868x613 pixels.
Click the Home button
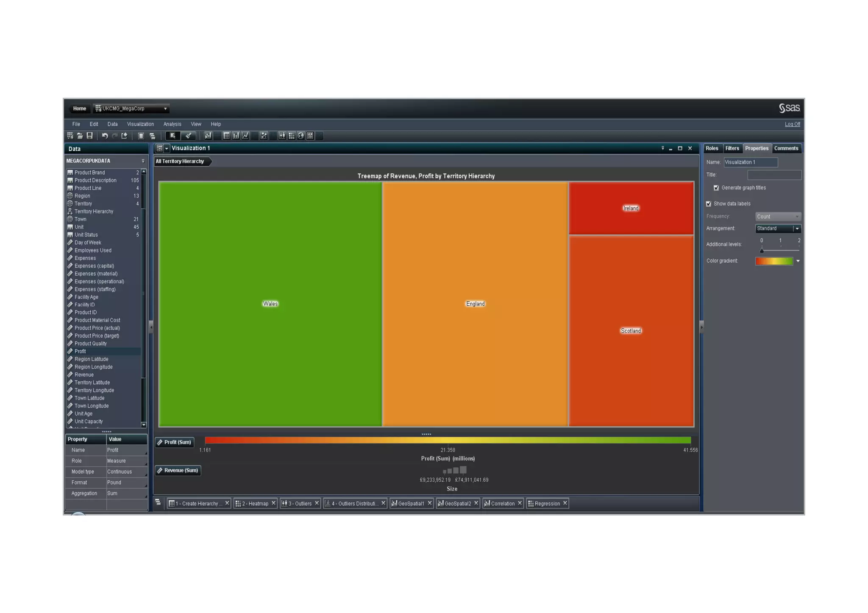pos(79,109)
